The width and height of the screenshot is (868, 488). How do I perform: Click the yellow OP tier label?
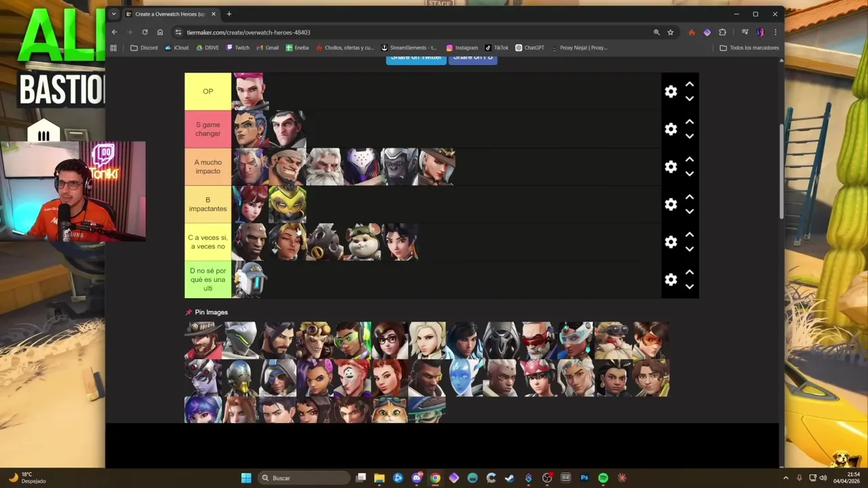coord(208,91)
